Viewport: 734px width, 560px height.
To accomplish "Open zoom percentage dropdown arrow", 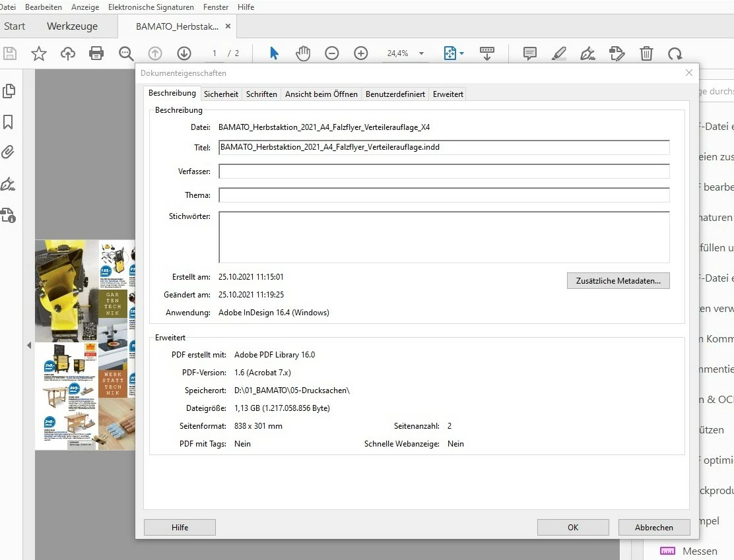I will click(x=421, y=53).
